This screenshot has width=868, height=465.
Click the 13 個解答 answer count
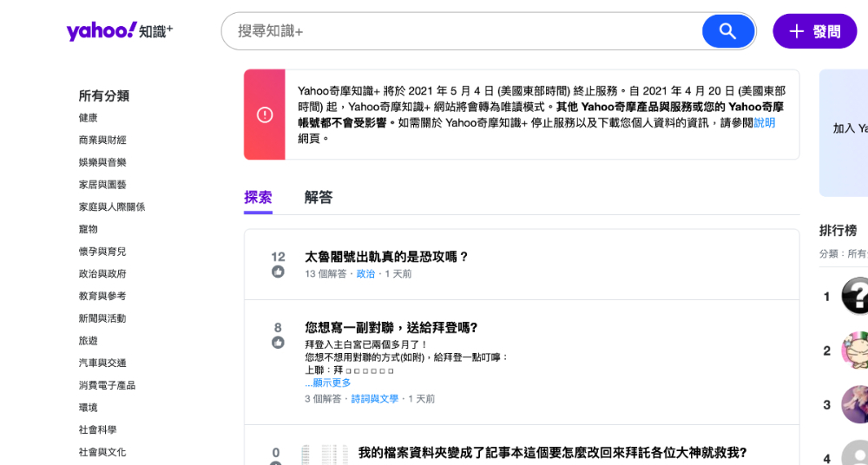326,274
